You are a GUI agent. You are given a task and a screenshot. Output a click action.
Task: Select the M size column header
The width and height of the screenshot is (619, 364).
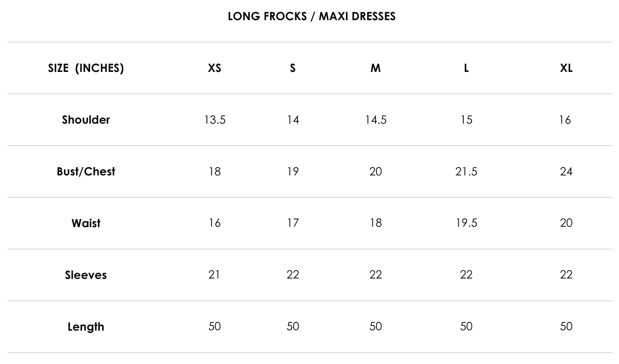(376, 68)
